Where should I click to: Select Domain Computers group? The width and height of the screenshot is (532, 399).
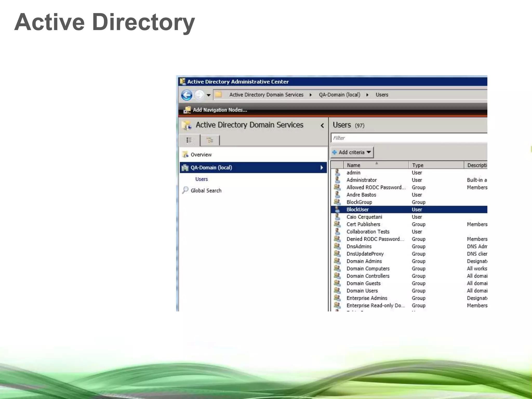409,269
